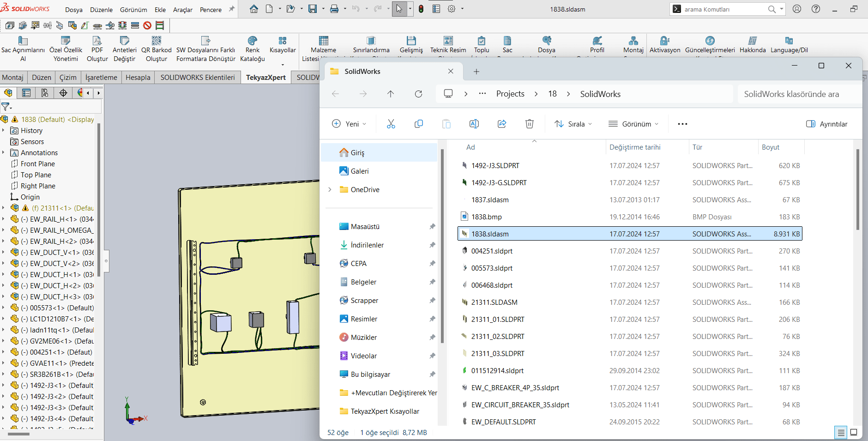The height and width of the screenshot is (441, 868).
Task: Click Kısayollar icon in TekyazXpert ribbon
Action: pyautogui.click(x=283, y=45)
